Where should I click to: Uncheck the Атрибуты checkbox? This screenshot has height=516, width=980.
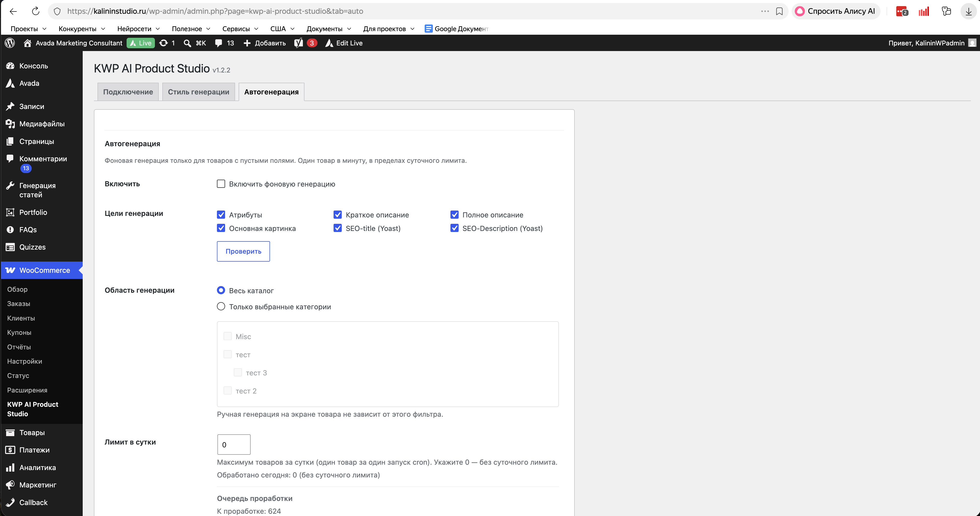[x=221, y=215]
